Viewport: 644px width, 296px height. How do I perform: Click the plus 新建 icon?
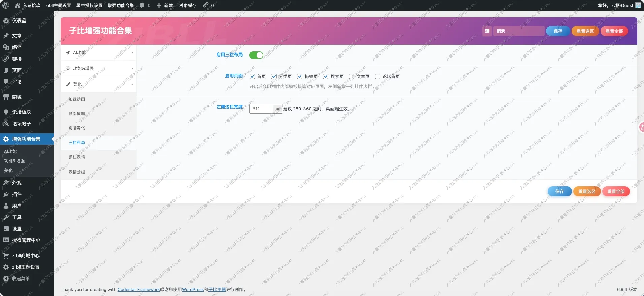(x=159, y=5)
